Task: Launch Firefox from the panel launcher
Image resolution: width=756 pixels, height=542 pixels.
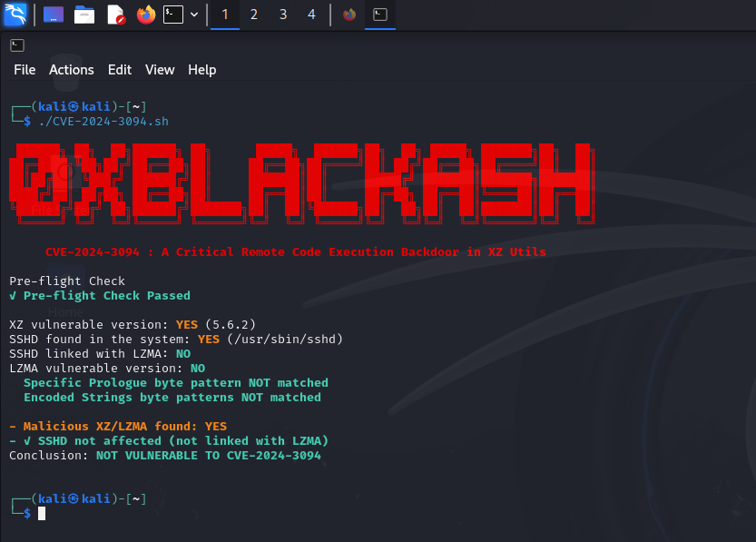Action: [x=146, y=15]
